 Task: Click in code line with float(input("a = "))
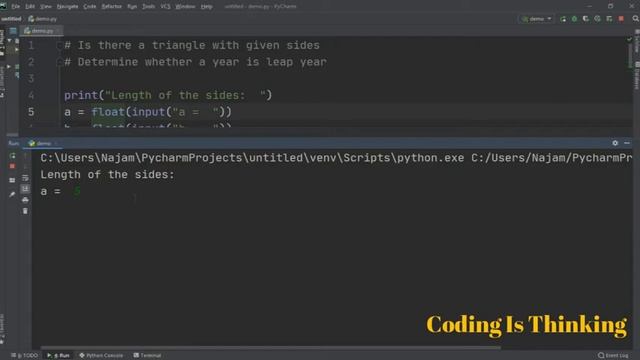(148, 112)
